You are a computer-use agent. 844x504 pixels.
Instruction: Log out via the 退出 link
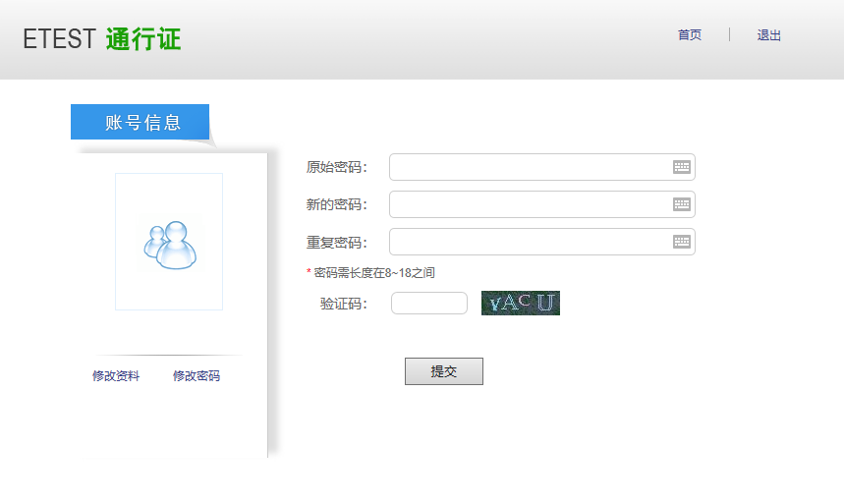768,35
